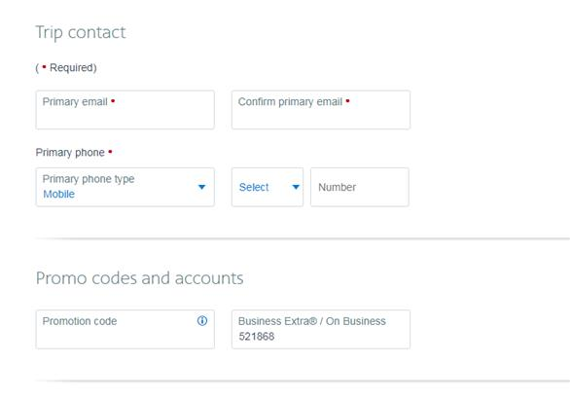Image resolution: width=571 pixels, height=400 pixels.
Task: Click the Primary phone type label
Action: coord(88,179)
